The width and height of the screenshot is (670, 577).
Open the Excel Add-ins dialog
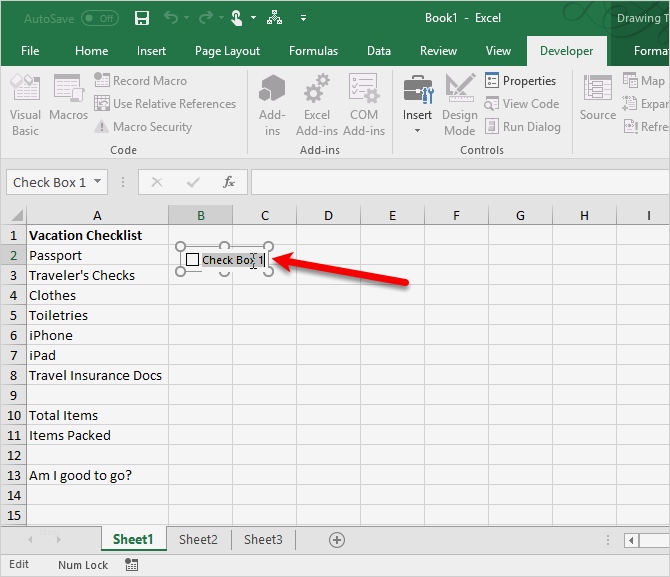[316, 104]
